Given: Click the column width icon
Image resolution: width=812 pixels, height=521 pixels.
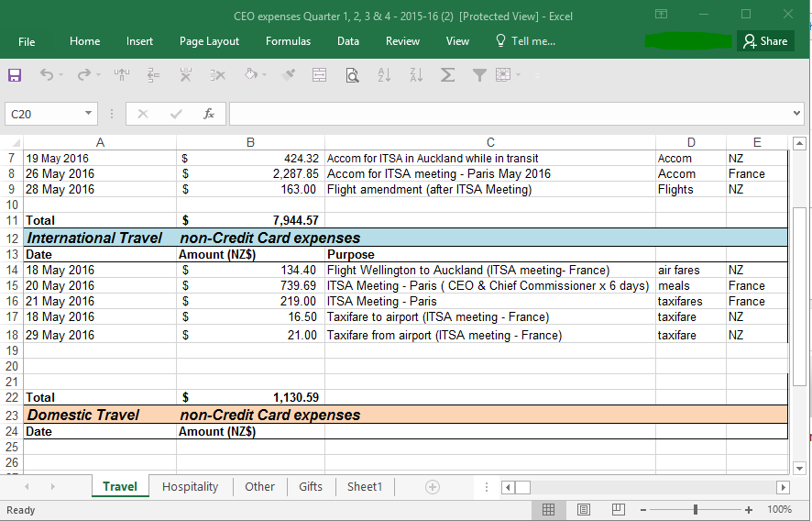Looking at the screenshot, I should (x=320, y=76).
